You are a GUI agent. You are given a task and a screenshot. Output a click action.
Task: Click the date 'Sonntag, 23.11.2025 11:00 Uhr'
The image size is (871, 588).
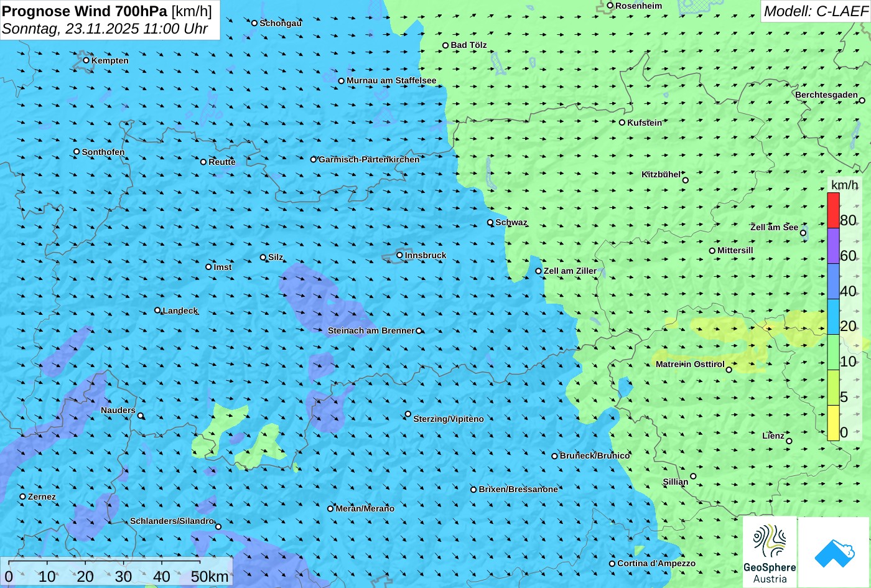105,29
